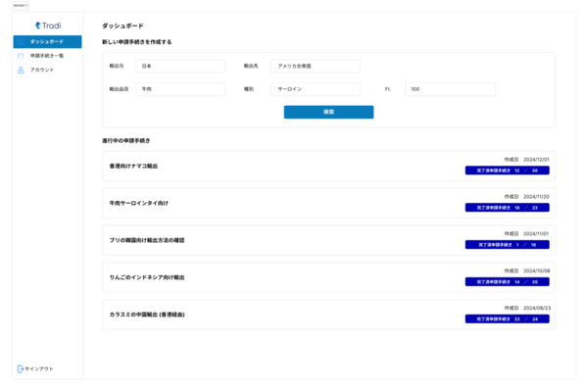Open the ダッシュボード sidebar menu item
The height and width of the screenshot is (391, 588).
[47, 41]
